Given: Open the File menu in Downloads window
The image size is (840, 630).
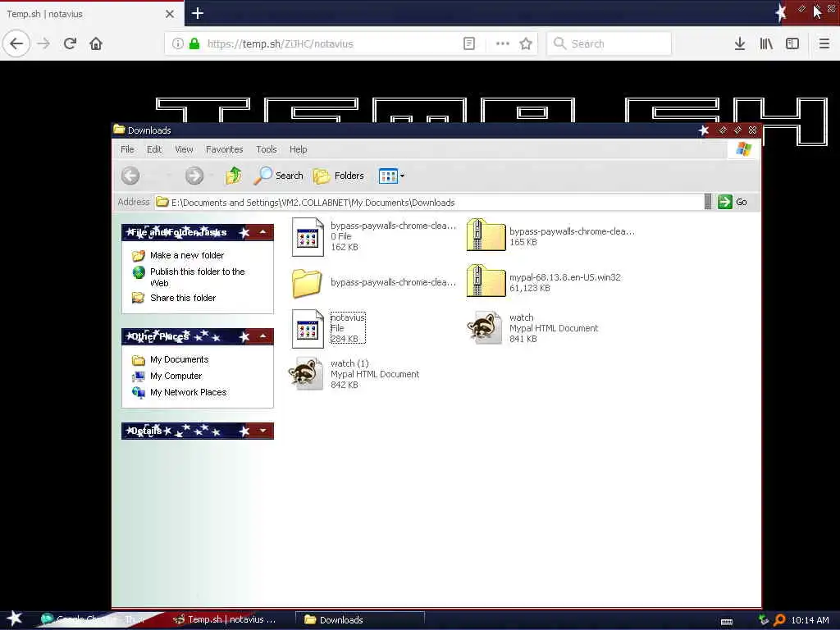Looking at the screenshot, I should pos(127,149).
